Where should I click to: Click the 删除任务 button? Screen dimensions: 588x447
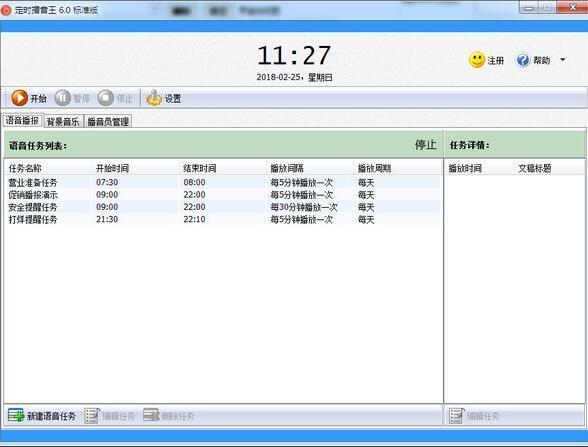[x=169, y=416]
